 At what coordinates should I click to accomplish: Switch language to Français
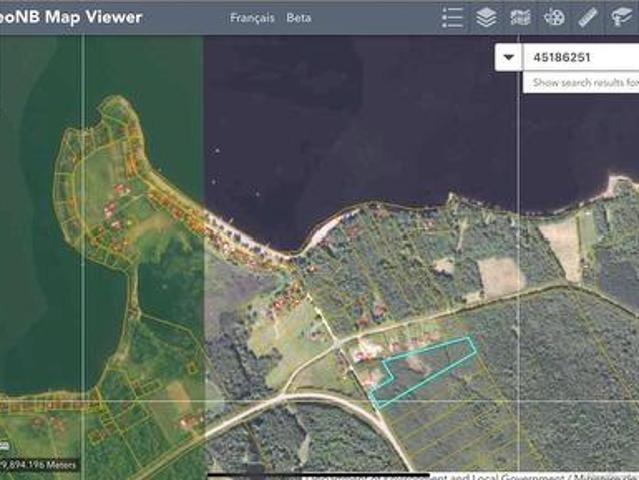pyautogui.click(x=252, y=18)
